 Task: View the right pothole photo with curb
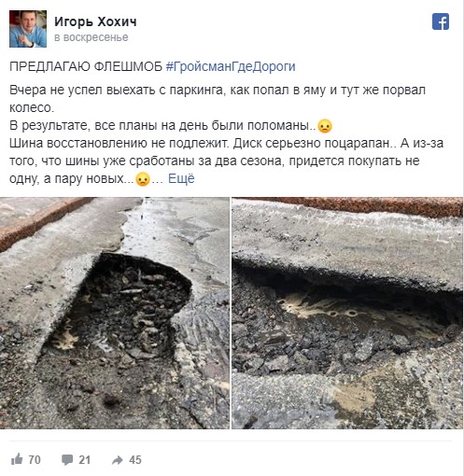[347, 313]
